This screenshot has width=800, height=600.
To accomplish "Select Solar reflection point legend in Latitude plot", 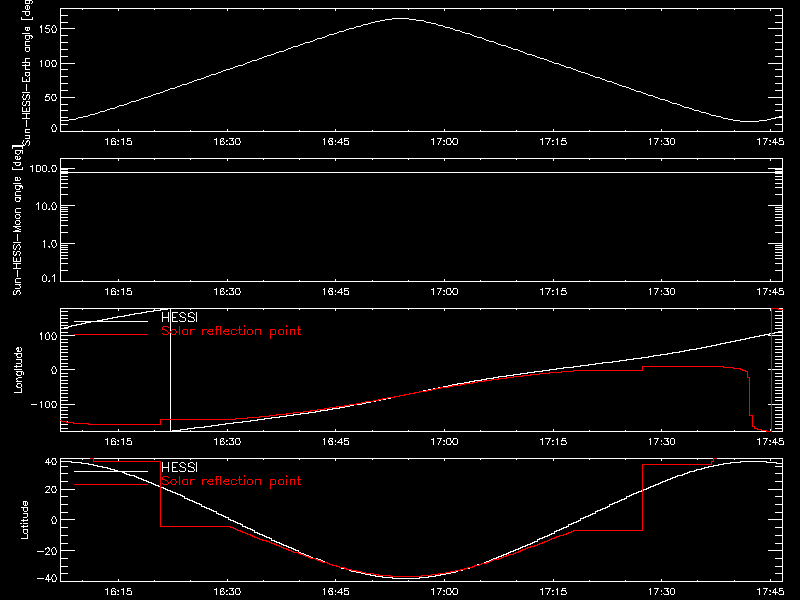I will pos(231,481).
